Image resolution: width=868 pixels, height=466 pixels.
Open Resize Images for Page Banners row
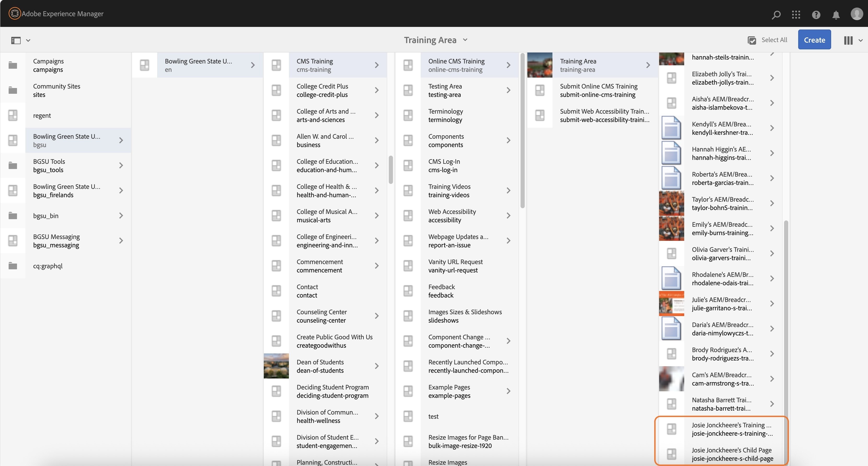click(457, 441)
